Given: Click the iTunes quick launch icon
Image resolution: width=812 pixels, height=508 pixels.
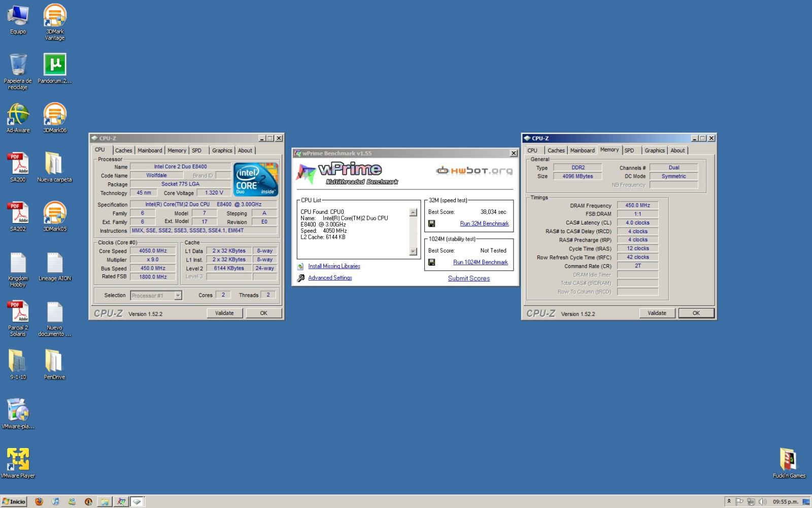Looking at the screenshot, I should 55,501.
